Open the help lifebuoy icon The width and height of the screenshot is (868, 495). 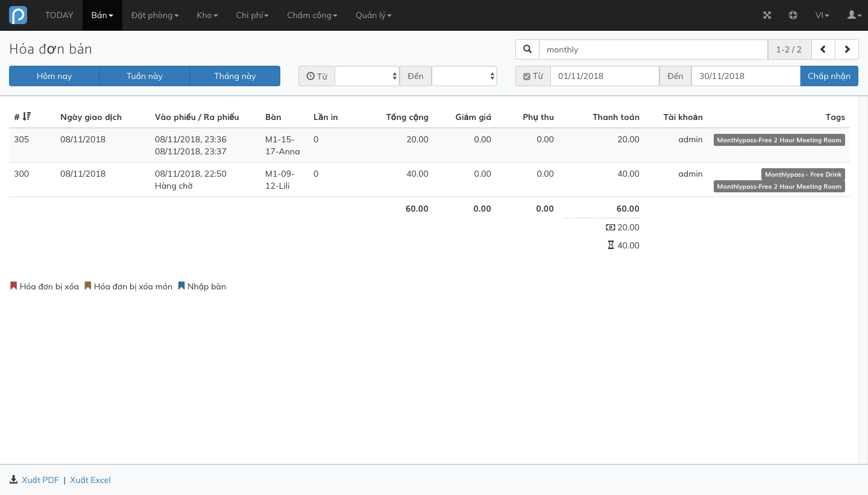click(x=793, y=15)
